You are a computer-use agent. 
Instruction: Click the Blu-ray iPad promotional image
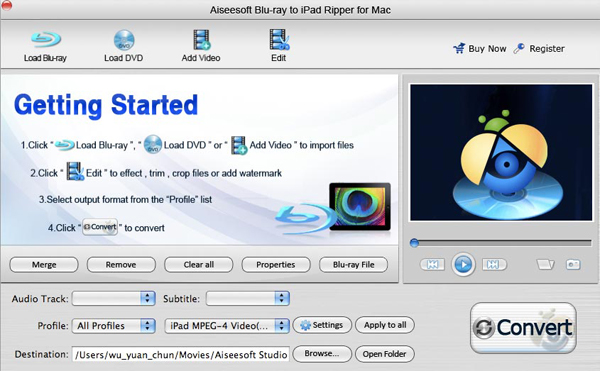[x=334, y=208]
